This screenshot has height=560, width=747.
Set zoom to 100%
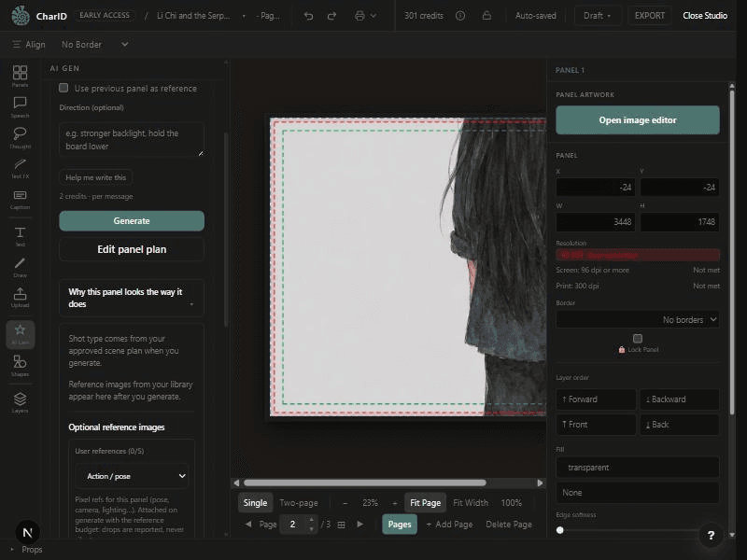511,502
